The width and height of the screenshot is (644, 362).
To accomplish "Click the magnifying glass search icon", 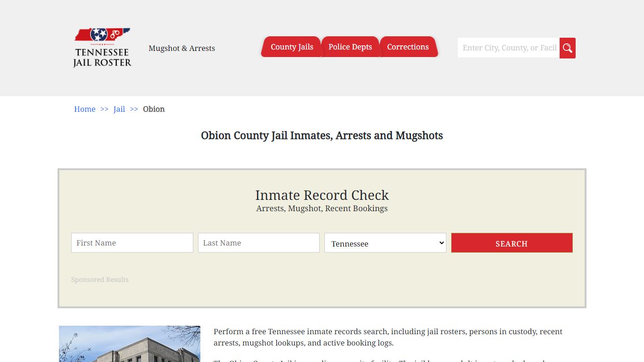I will point(568,48).
